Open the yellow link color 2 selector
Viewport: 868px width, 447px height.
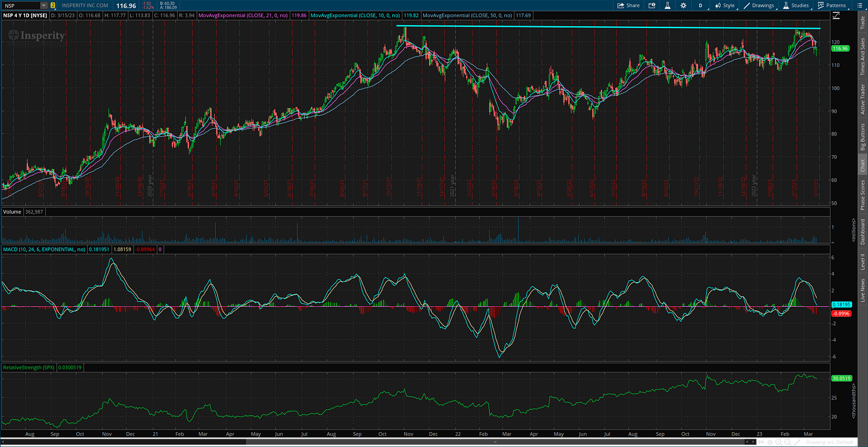coord(53,5)
